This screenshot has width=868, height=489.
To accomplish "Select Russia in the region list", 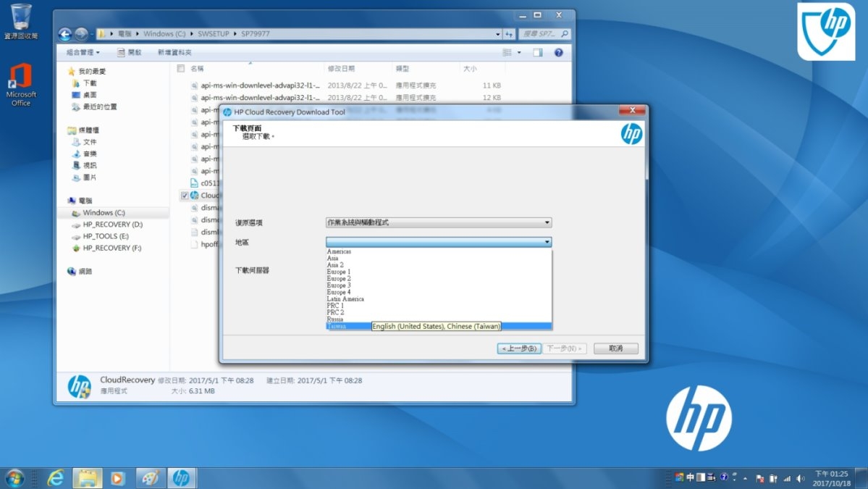I will [x=439, y=319].
